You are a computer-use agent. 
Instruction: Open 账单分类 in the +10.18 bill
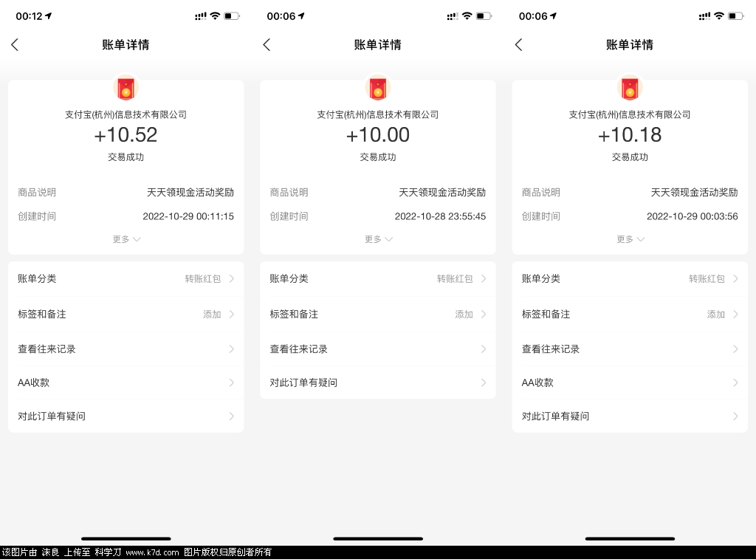click(x=630, y=279)
